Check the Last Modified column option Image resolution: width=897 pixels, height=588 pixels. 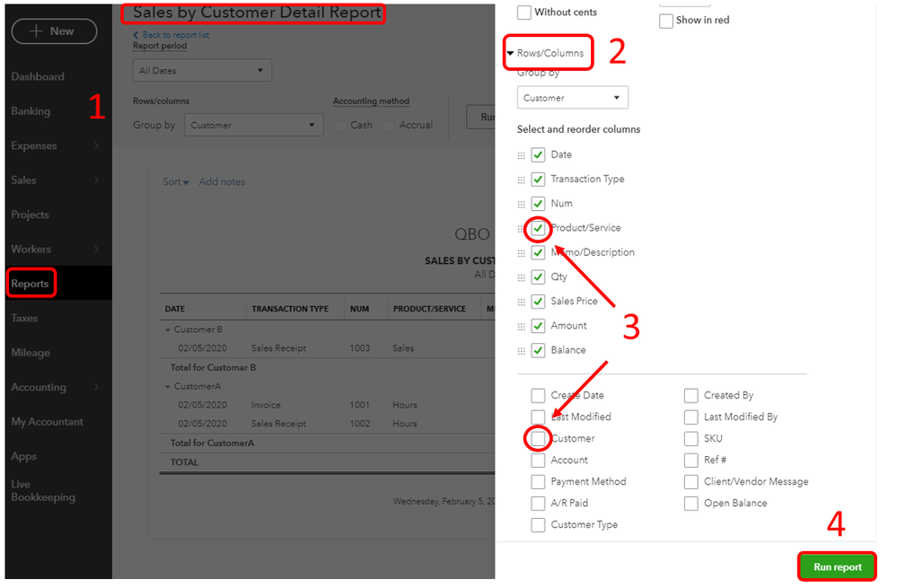point(538,417)
